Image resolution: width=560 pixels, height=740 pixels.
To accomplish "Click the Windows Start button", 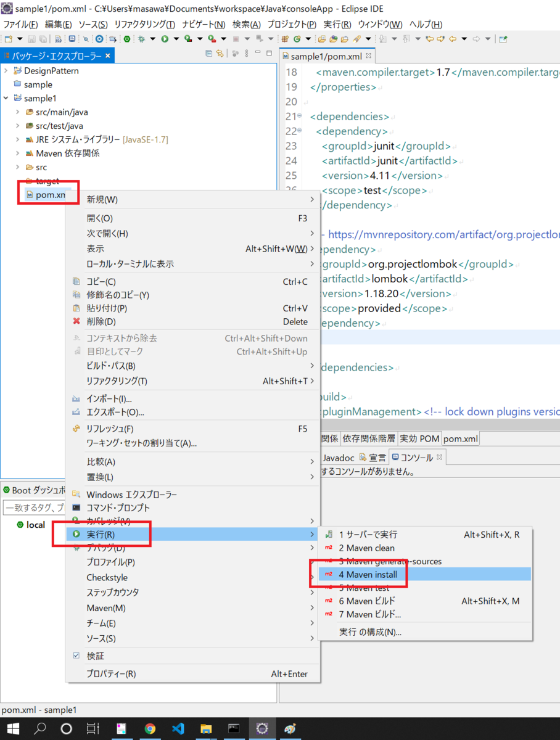I will tap(13, 728).
